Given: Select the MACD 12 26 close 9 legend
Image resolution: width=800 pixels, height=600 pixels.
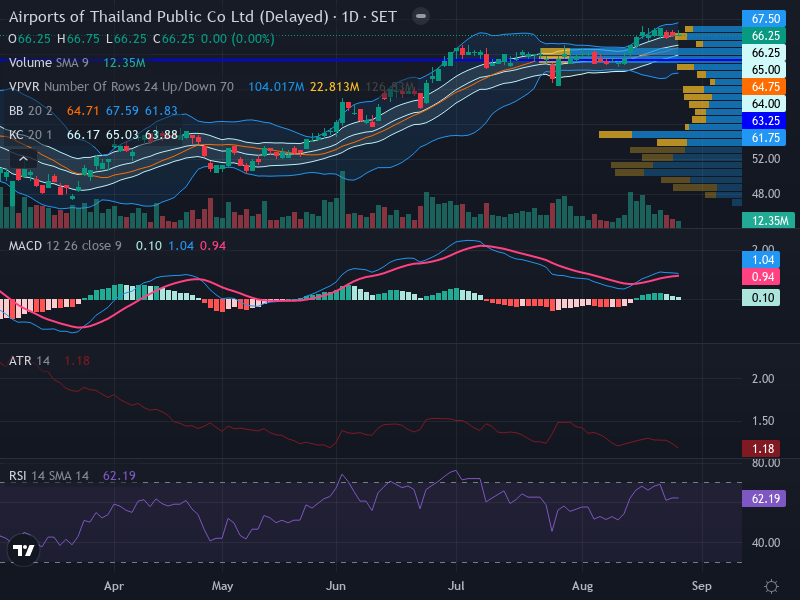Looking at the screenshot, I should pos(65,246).
